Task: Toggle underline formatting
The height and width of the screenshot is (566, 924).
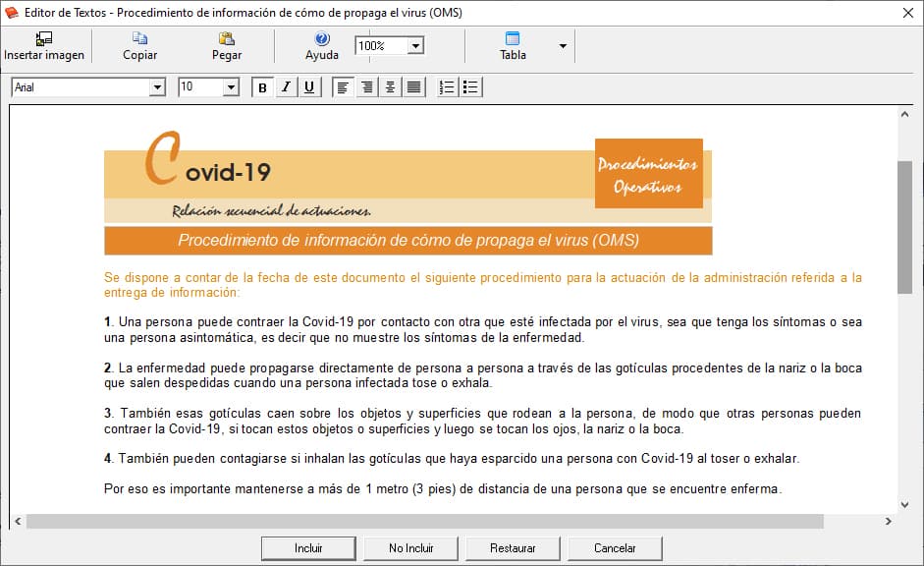Action: tap(309, 87)
